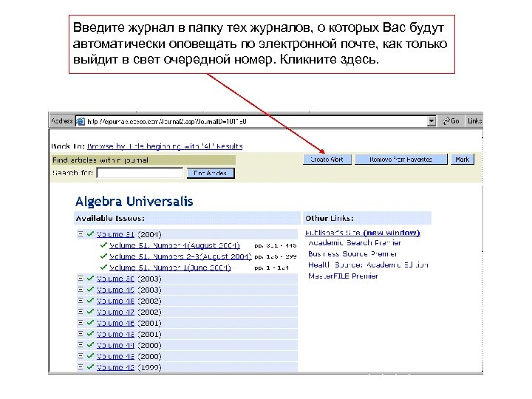Open the Volume 46 link
Screen dimensions: 532x399
coord(115,324)
